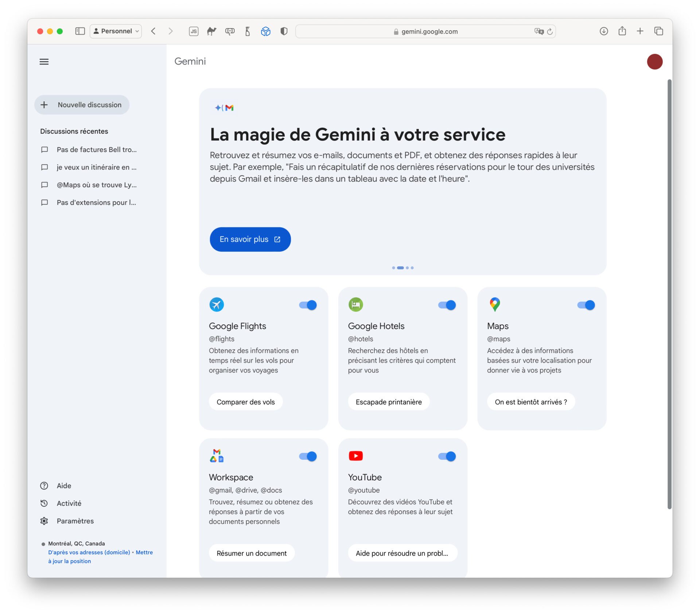Click the Gemini-Gmail icon in banner
700x614 pixels.
pos(224,108)
